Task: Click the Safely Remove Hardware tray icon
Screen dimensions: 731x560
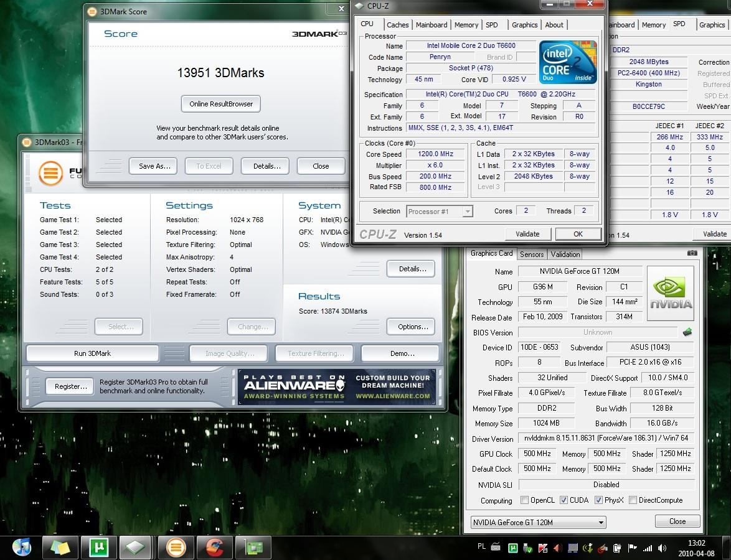Action: pos(528,548)
